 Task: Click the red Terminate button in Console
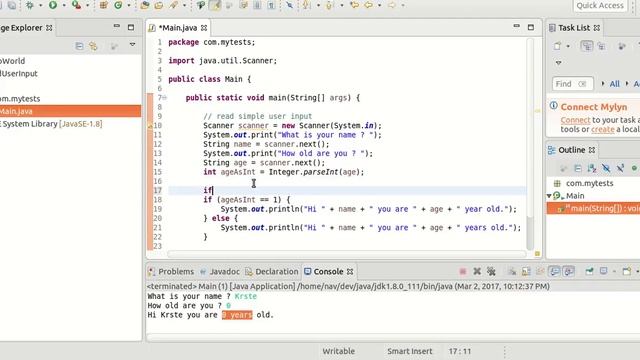(x=463, y=271)
